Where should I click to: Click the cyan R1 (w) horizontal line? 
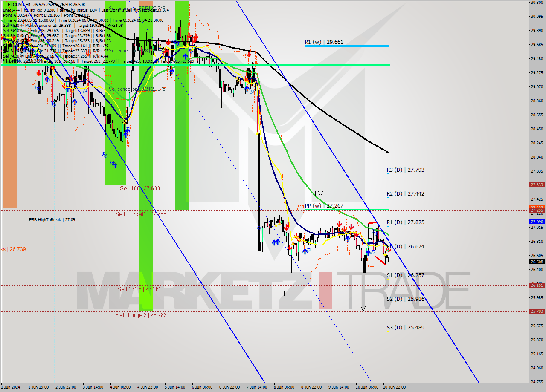point(347,46)
